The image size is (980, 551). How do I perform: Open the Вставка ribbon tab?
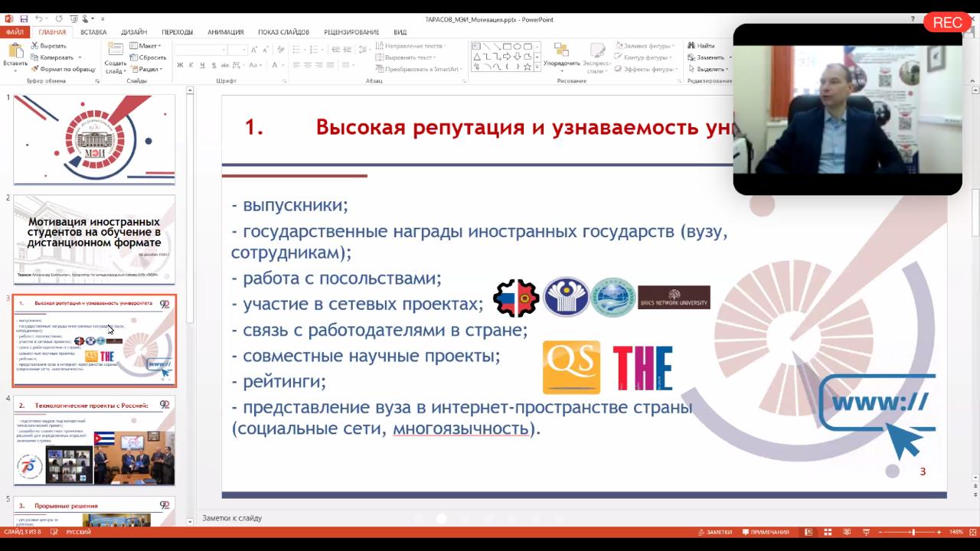(x=93, y=32)
